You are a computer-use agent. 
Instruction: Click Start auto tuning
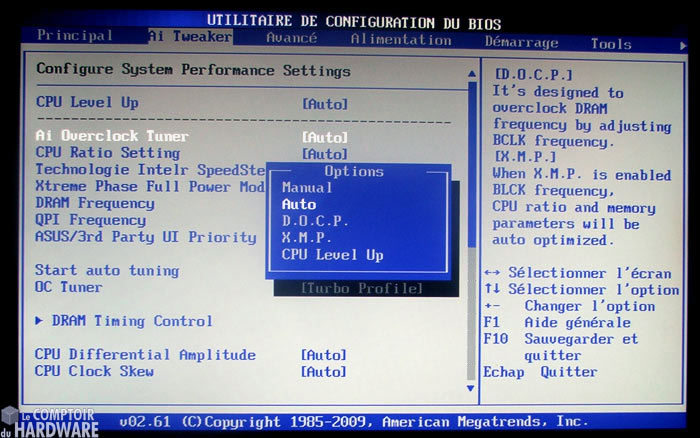[107, 271]
